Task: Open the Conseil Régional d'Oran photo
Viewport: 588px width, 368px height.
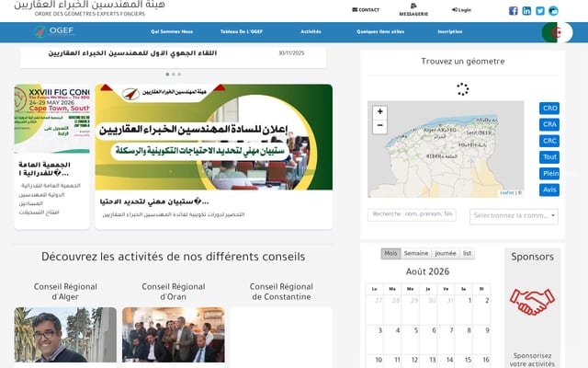Action: point(174,335)
